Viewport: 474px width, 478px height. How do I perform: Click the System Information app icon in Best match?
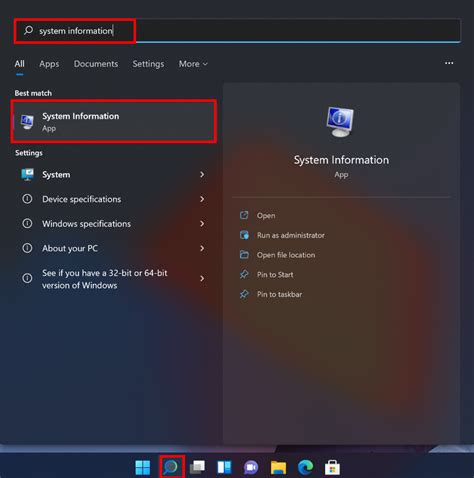coord(27,122)
